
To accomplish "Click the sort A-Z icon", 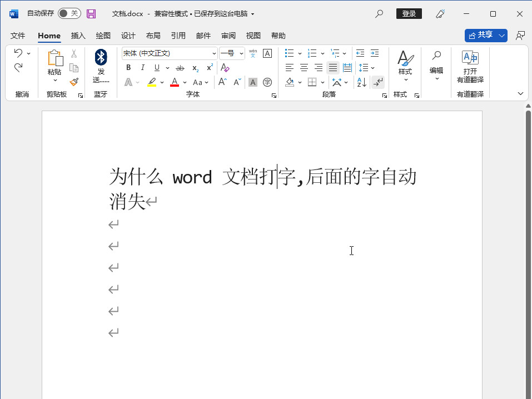I will point(361,82).
